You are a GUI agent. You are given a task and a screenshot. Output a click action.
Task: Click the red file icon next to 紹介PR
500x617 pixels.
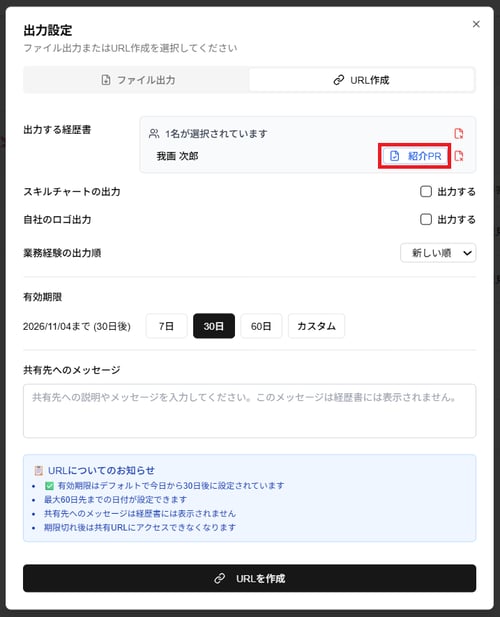pos(459,156)
